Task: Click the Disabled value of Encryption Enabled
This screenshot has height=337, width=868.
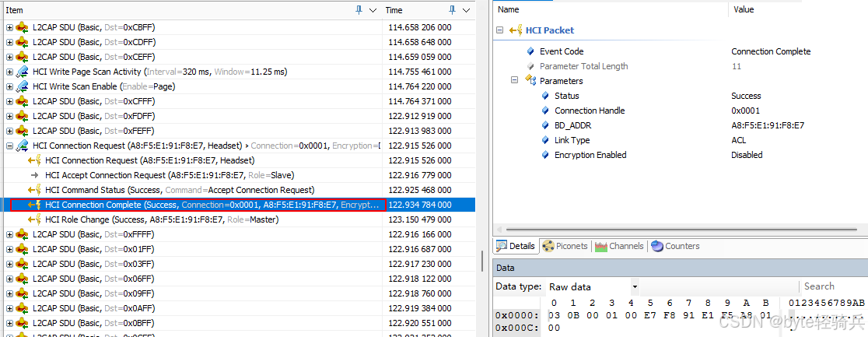Action: [x=747, y=155]
